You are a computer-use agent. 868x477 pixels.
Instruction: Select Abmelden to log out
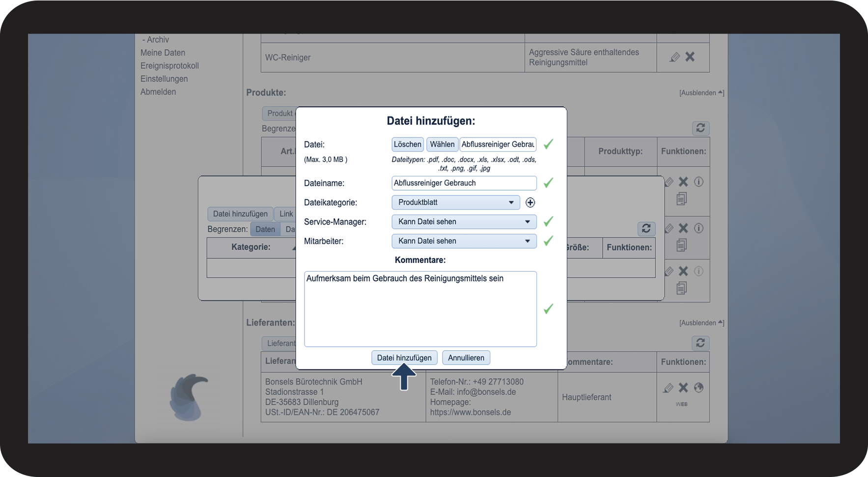[x=158, y=92]
